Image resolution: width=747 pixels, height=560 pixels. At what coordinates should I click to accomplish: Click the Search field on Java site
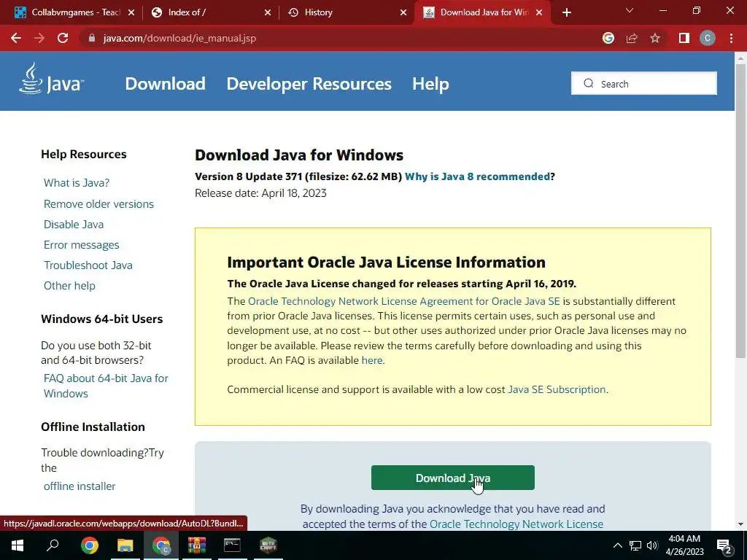point(643,83)
